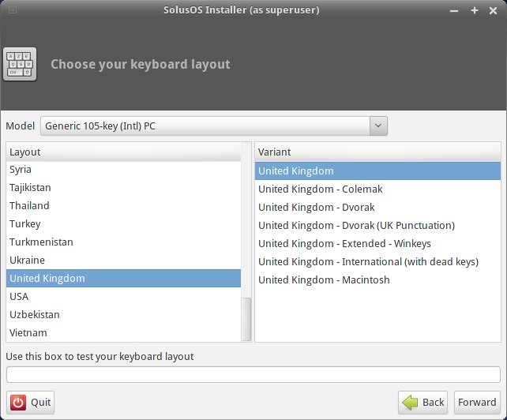Select United Kingdom - Dvorak variant
Screen dimensions: 507x420
tap(377, 207)
